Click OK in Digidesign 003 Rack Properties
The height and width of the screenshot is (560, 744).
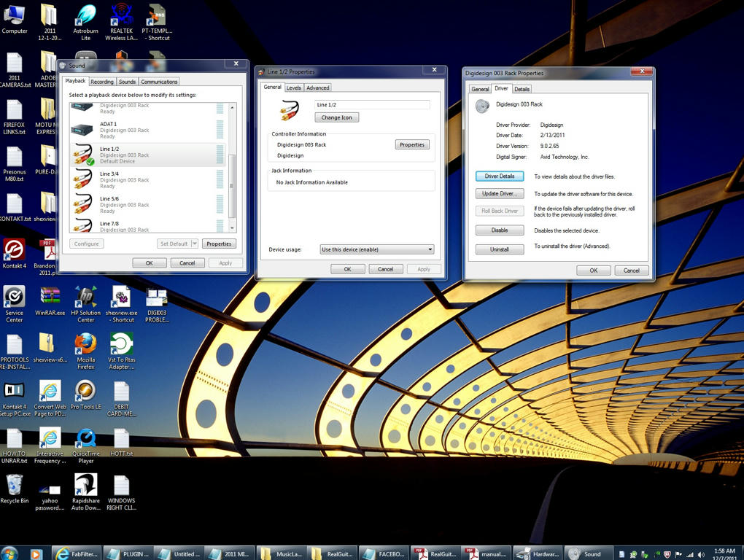coord(594,271)
